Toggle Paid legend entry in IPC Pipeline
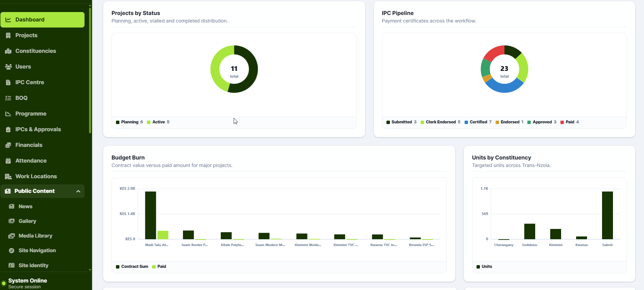Image resolution: width=644 pixels, height=290 pixels. coord(570,122)
